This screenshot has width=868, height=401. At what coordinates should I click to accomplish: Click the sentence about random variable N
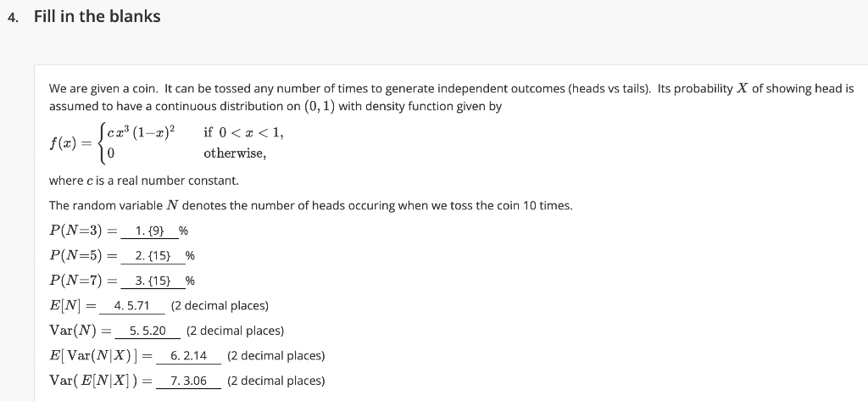(310, 205)
